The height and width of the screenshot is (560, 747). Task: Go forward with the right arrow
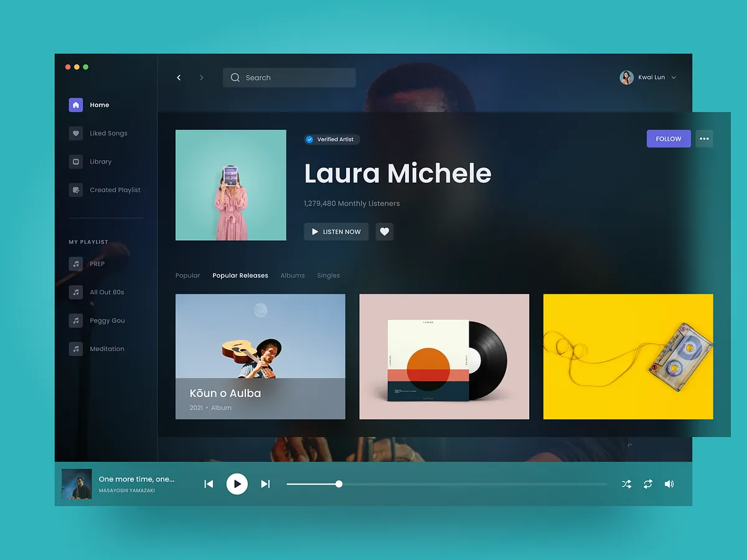(201, 78)
